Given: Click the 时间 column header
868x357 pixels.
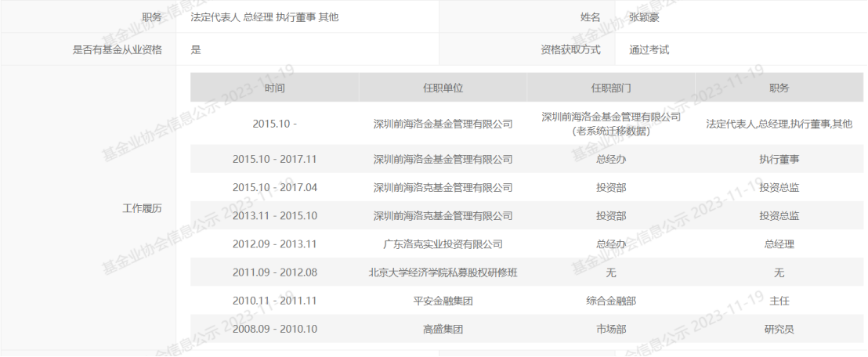Looking at the screenshot, I should (274, 88).
